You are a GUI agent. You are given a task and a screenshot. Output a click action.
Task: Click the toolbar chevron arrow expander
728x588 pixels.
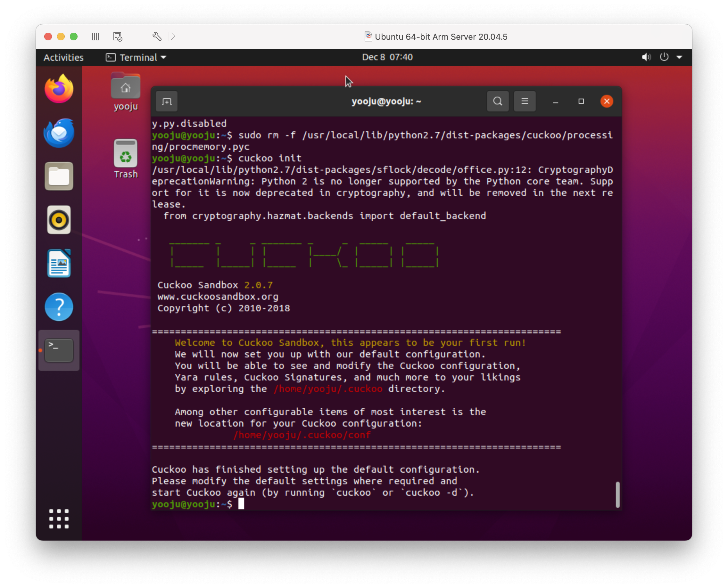173,37
